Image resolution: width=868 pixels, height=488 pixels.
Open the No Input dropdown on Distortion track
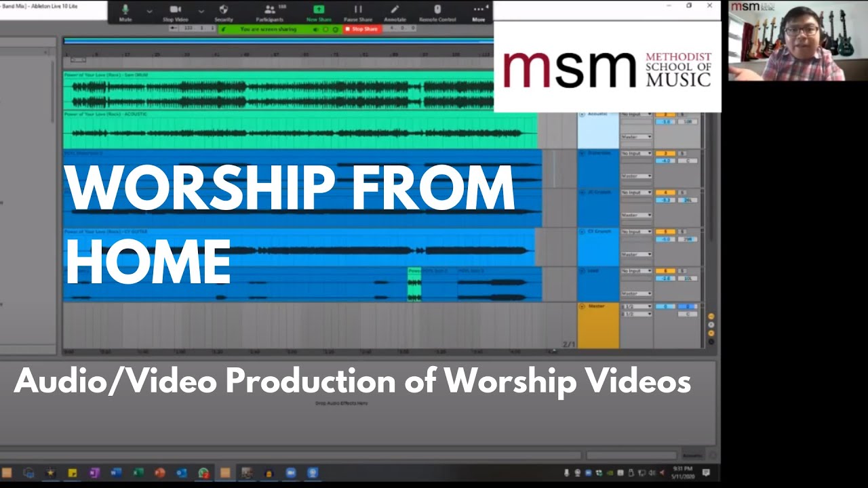(636, 153)
